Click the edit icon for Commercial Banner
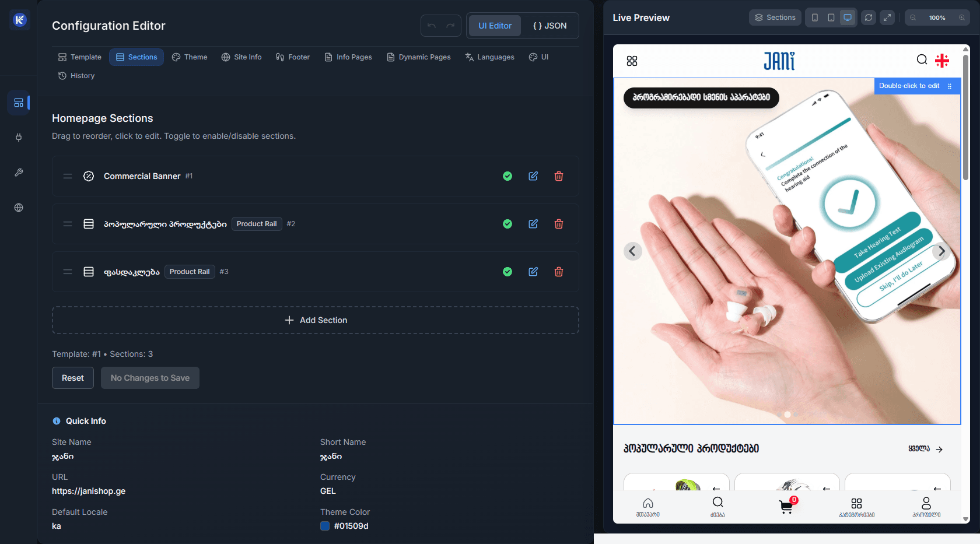 (533, 176)
